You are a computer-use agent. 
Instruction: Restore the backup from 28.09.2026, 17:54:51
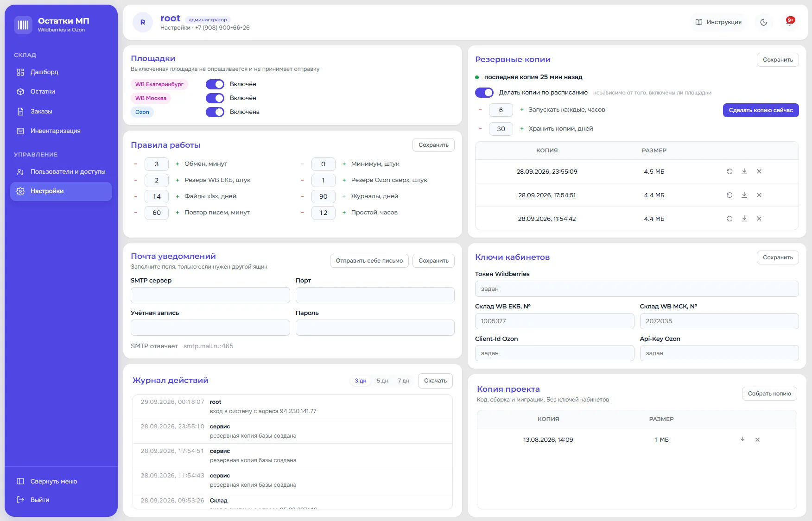coord(730,195)
